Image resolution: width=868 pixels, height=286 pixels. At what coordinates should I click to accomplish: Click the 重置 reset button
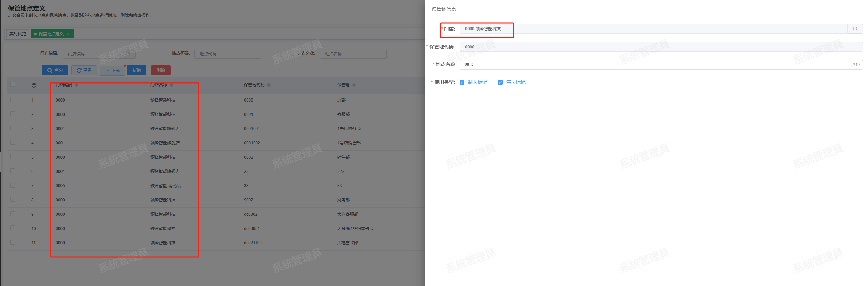coord(84,70)
